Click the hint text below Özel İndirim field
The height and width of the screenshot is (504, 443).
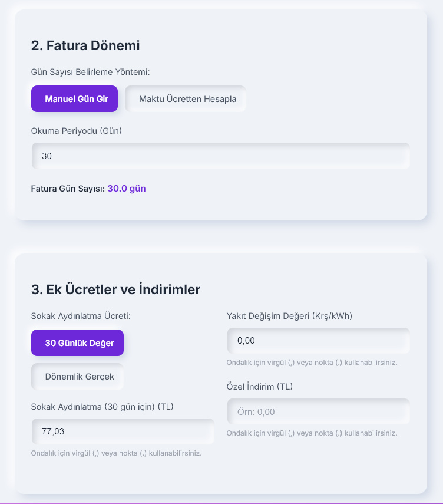point(312,433)
